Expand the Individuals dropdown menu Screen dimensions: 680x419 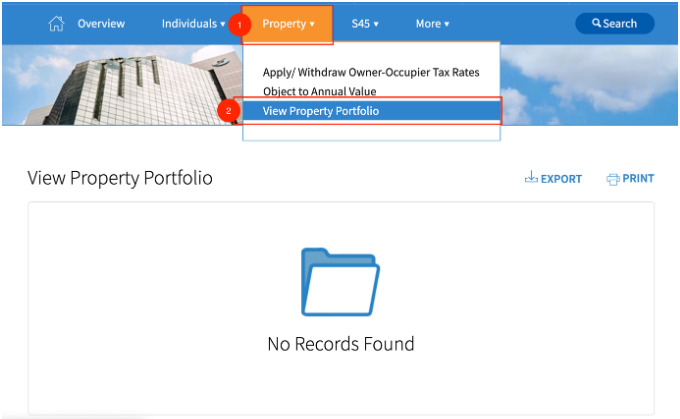coord(193,23)
